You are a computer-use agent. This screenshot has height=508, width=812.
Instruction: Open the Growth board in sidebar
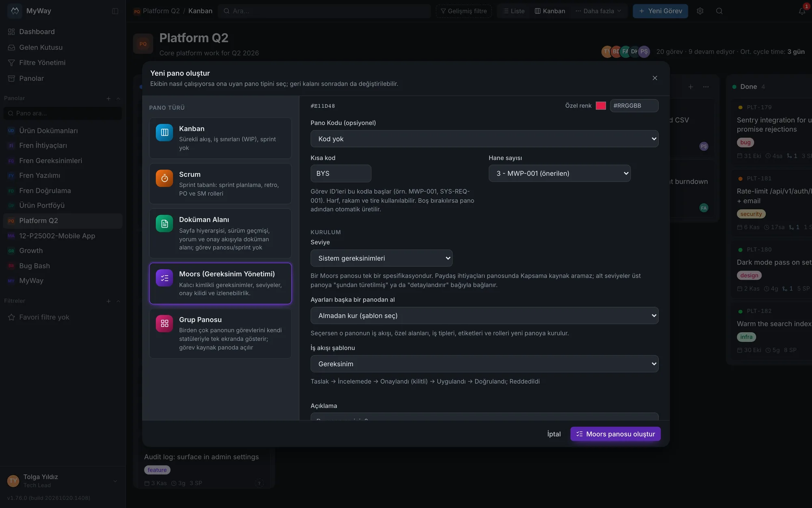pyautogui.click(x=63, y=251)
